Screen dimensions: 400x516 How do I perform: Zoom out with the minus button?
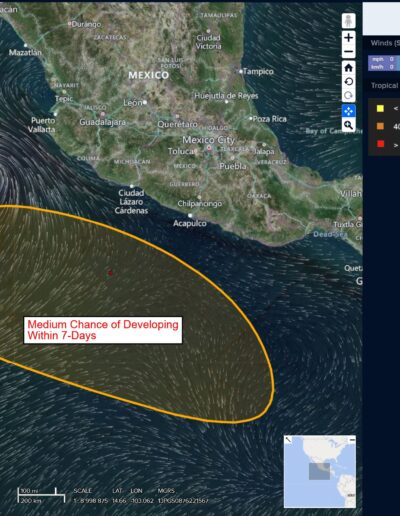(349, 51)
